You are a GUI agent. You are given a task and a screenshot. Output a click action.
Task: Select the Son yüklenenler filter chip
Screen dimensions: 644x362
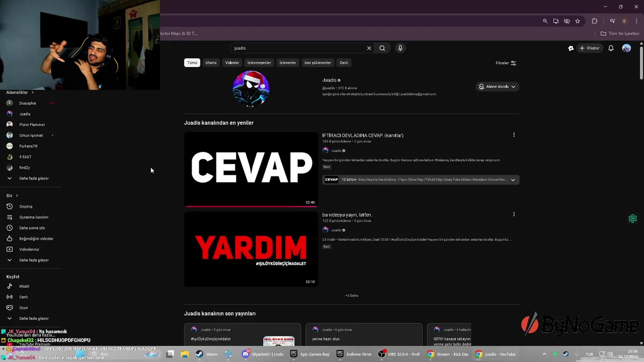point(317,63)
